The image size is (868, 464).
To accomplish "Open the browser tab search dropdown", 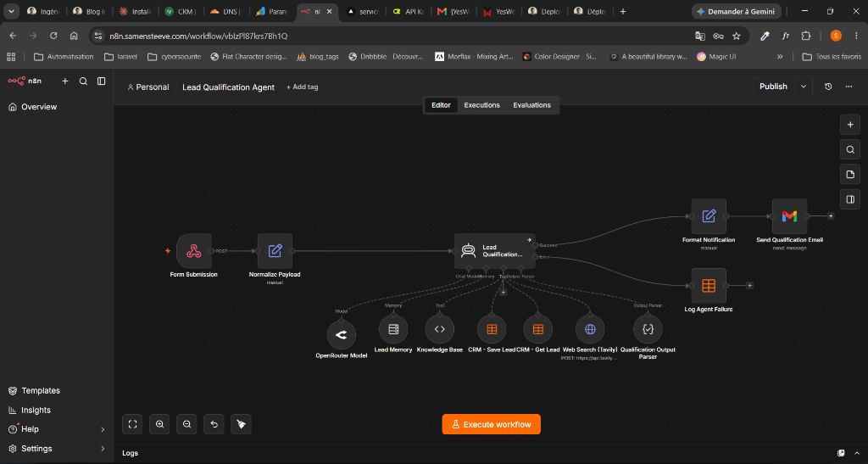I will (x=11, y=11).
